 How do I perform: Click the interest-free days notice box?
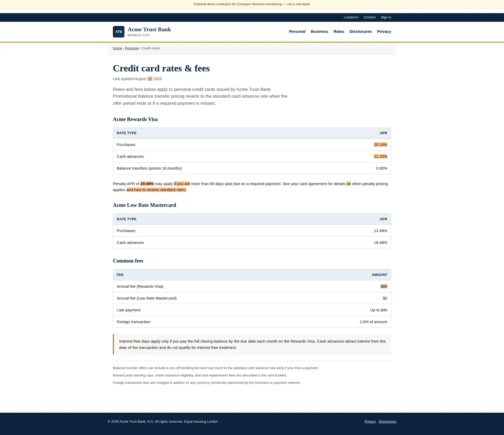point(252,344)
